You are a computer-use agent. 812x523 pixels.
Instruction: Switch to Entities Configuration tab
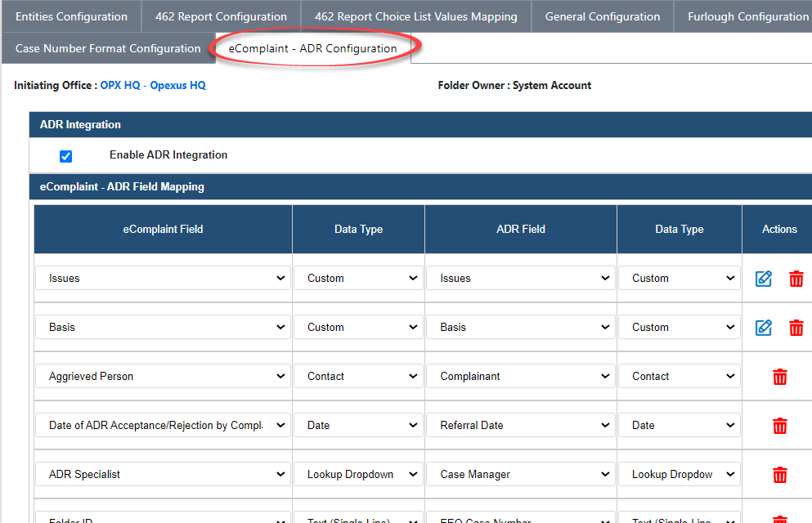71,16
